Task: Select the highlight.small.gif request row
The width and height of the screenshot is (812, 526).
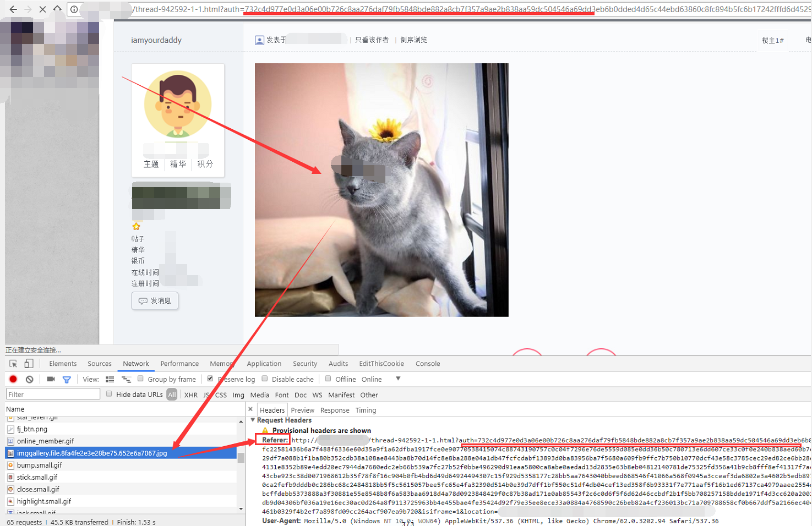Action: click(x=121, y=501)
